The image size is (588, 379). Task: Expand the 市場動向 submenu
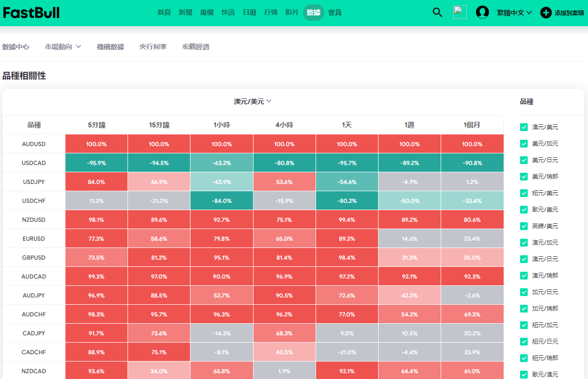point(63,47)
